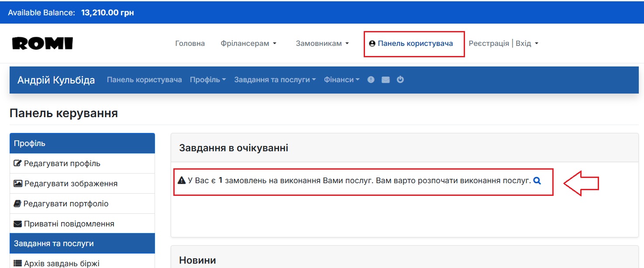Open the Профіль dropdown in the user bar
644x268 pixels.
click(208, 80)
